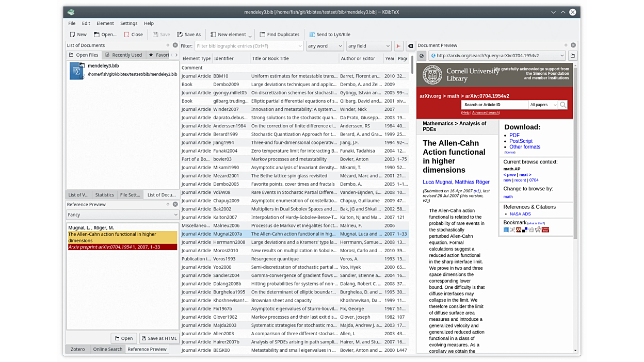Expand the 'any word' filter dropdown
644x362 pixels.
click(325, 46)
